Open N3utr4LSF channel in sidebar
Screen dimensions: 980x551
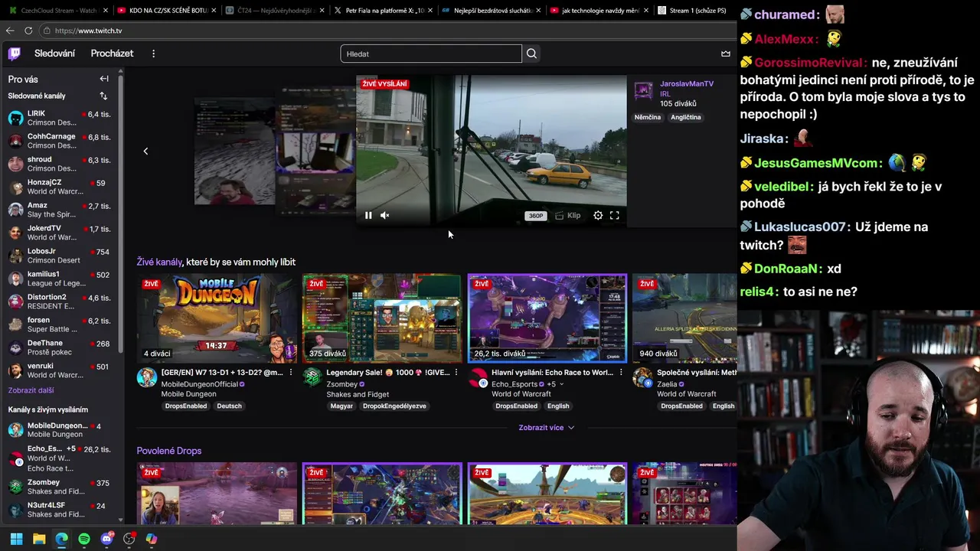click(x=61, y=510)
